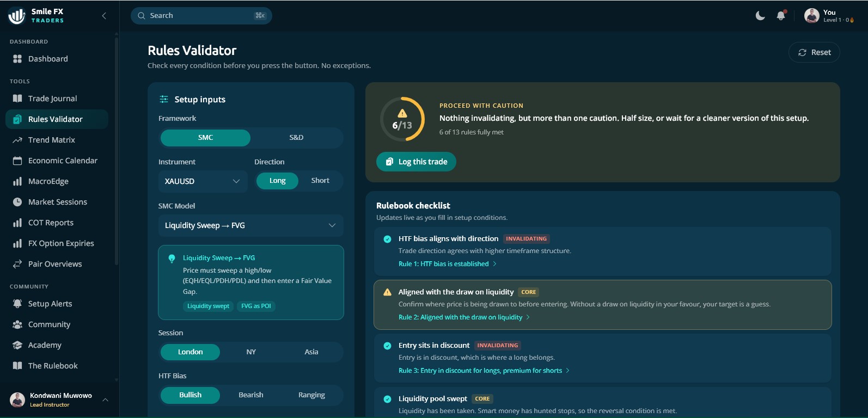Click the Trend Matrix chart-line icon
This screenshot has height=418, width=868.
click(x=17, y=140)
